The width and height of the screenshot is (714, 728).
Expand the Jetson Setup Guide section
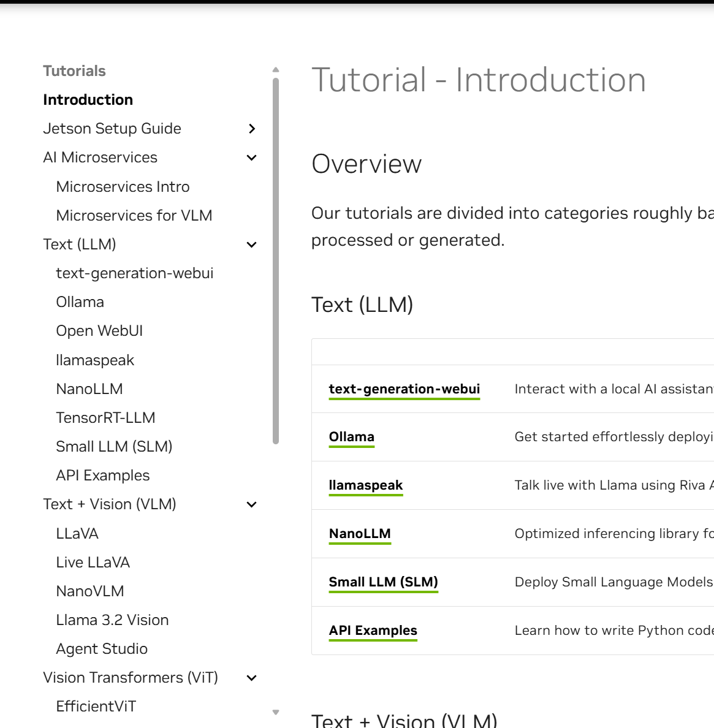tap(252, 129)
